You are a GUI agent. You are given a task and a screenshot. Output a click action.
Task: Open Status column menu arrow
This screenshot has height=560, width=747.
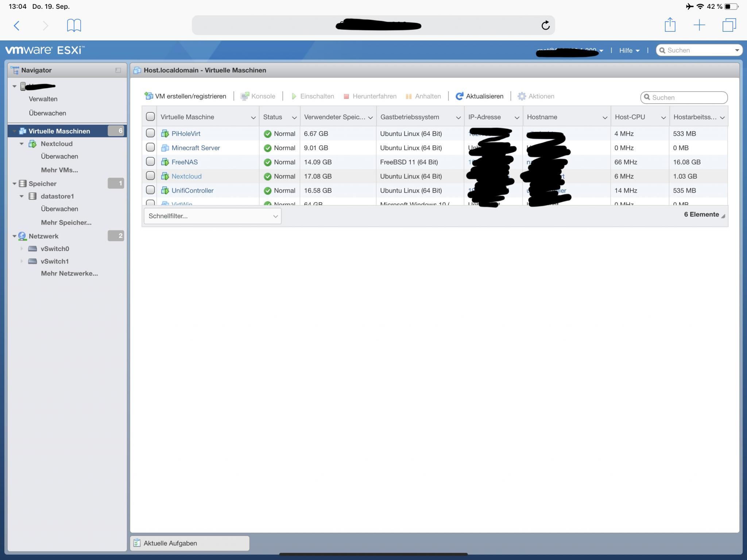(294, 117)
